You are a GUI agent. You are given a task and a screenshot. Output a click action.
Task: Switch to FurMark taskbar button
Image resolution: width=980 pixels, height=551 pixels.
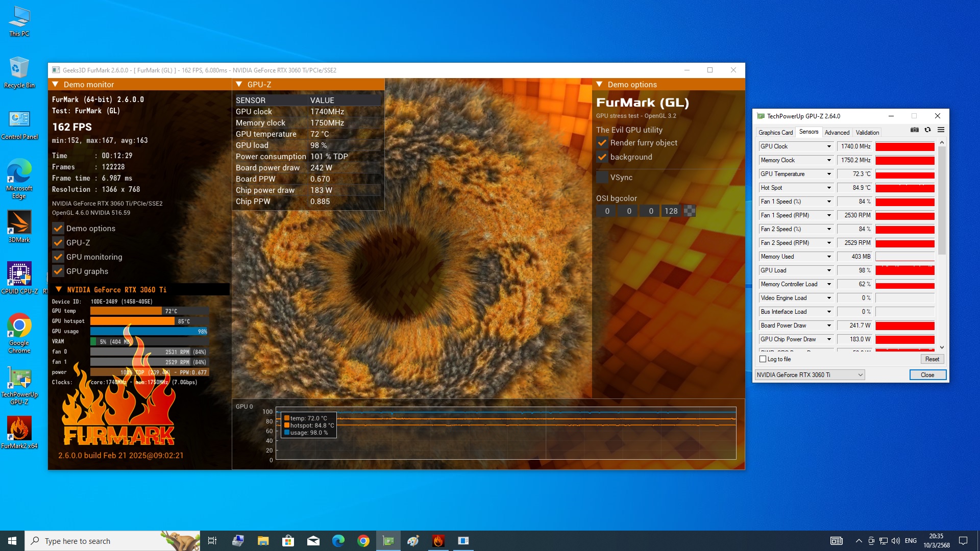[x=438, y=541]
